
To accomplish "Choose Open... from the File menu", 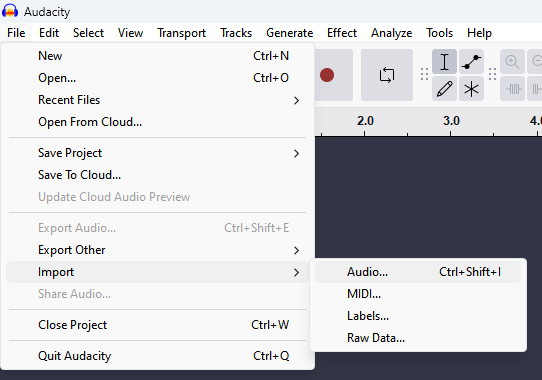I will pos(157,78).
